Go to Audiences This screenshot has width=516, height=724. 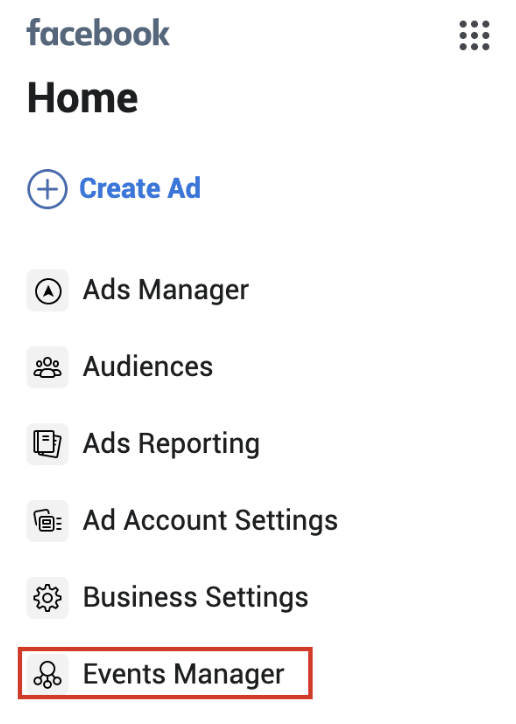point(148,367)
